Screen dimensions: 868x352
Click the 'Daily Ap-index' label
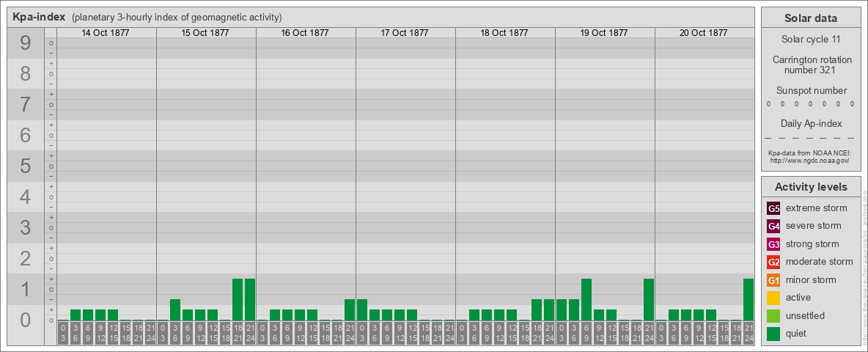pyautogui.click(x=811, y=123)
